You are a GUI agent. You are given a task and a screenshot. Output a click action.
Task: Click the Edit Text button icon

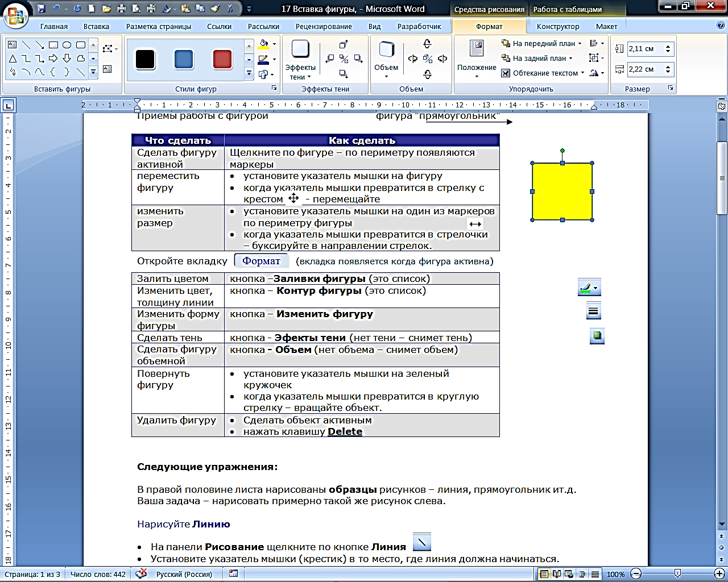pos(107,69)
